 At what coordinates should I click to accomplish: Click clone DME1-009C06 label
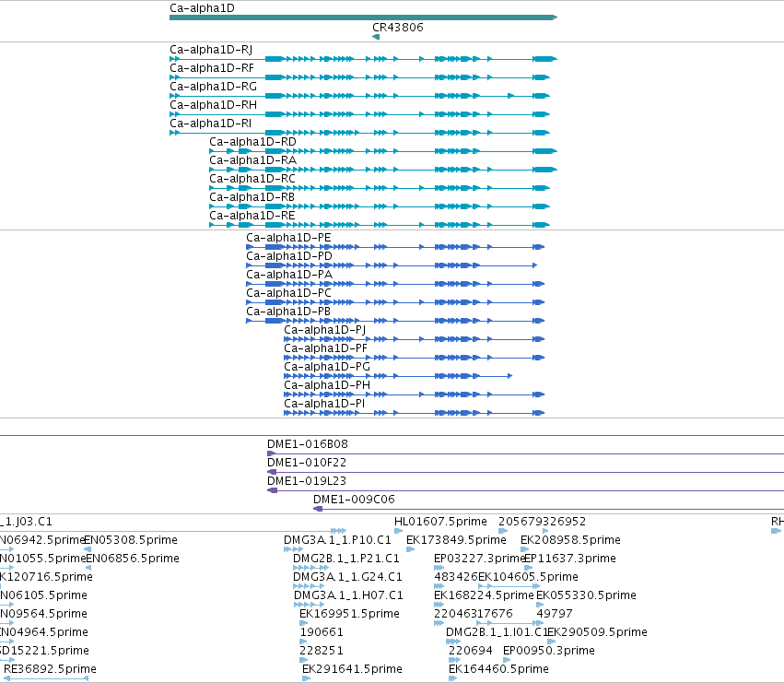coord(354,500)
